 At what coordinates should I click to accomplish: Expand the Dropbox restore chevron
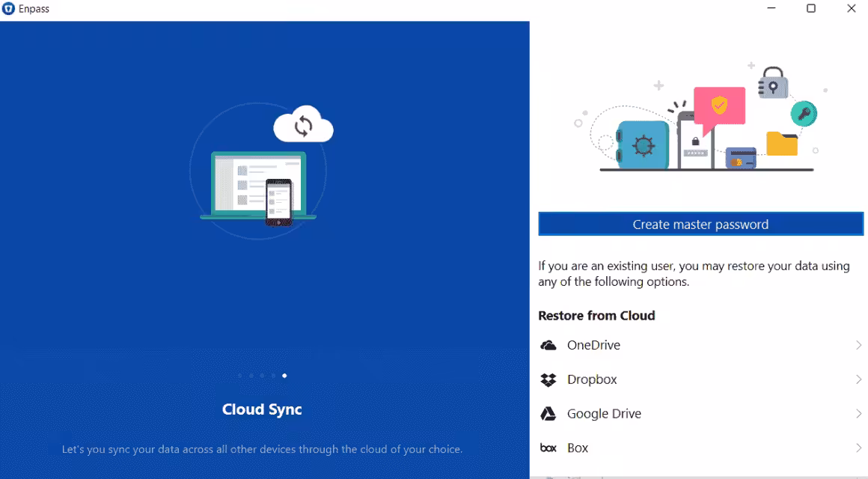858,379
